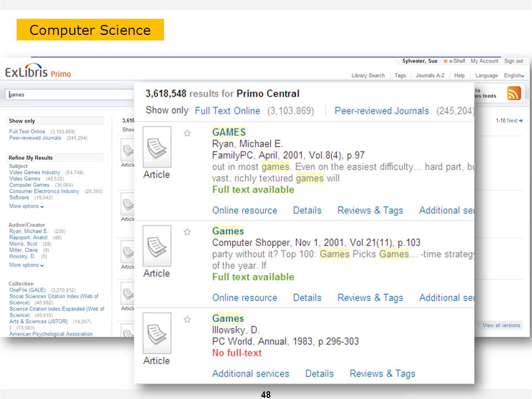The width and height of the screenshot is (532, 399).
Task: Expand More options under Author/Creator
Action: coord(27,265)
